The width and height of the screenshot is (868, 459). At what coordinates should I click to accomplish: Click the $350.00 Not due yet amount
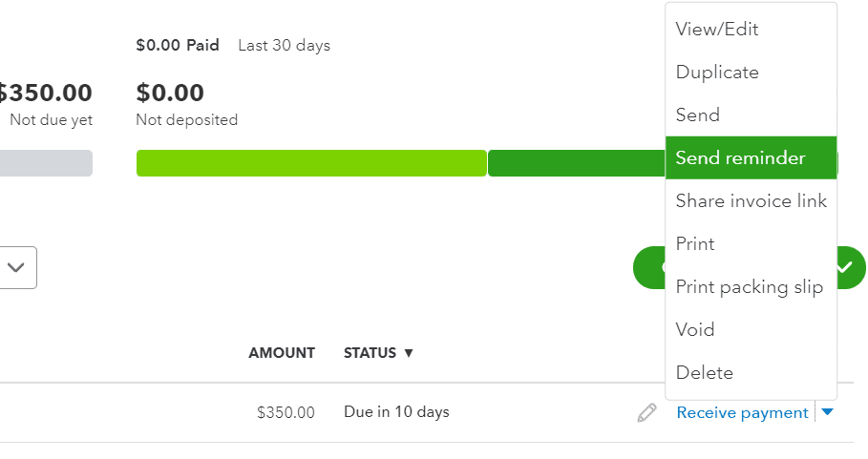click(x=46, y=93)
